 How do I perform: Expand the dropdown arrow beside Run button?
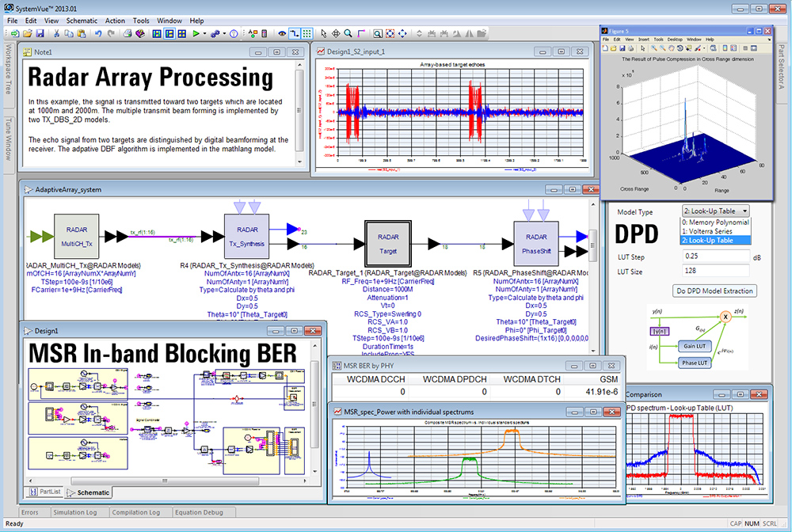[205, 33]
